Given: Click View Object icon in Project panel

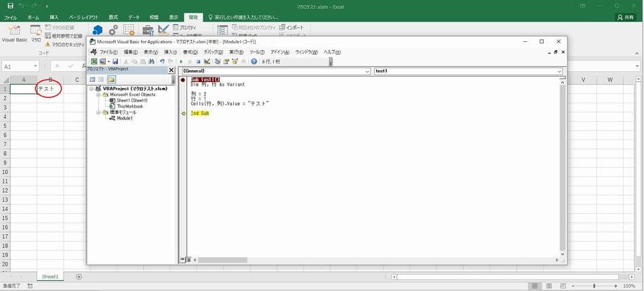Looking at the screenshot, I should (100, 79).
